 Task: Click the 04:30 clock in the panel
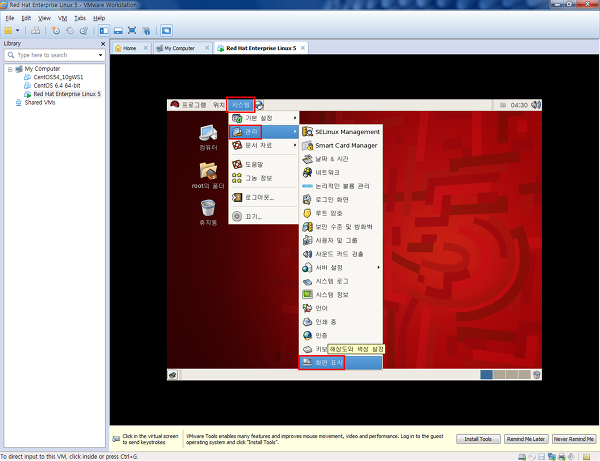[x=519, y=105]
